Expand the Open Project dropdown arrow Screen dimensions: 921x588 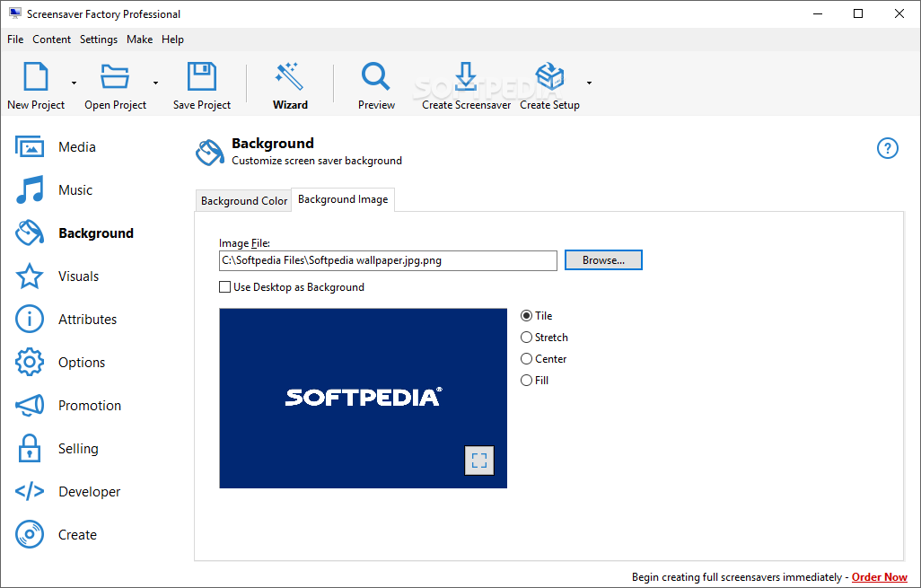pos(155,83)
